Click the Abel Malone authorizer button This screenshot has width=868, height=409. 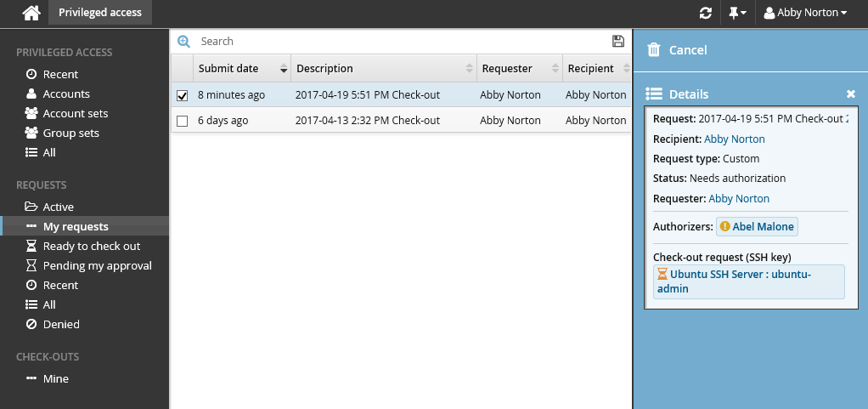(757, 226)
